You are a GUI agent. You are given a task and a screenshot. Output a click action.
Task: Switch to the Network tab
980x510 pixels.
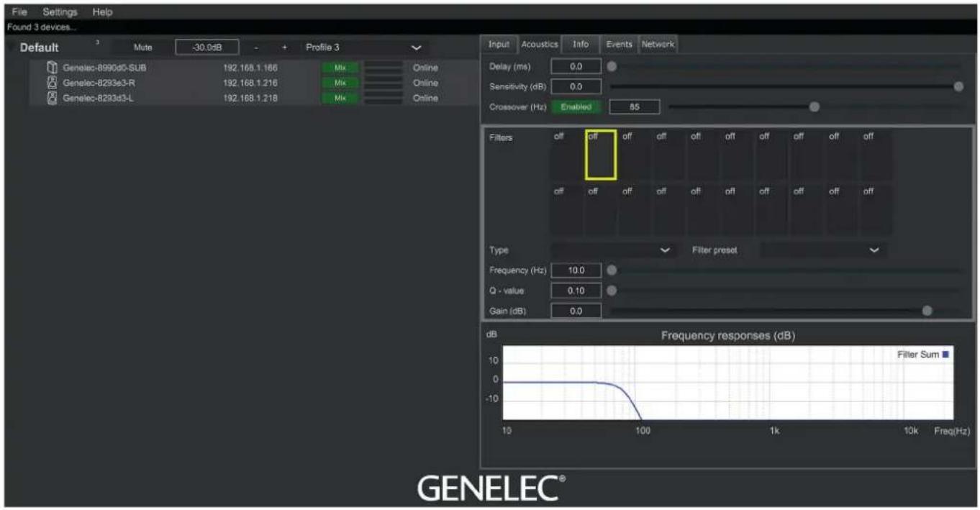click(658, 45)
